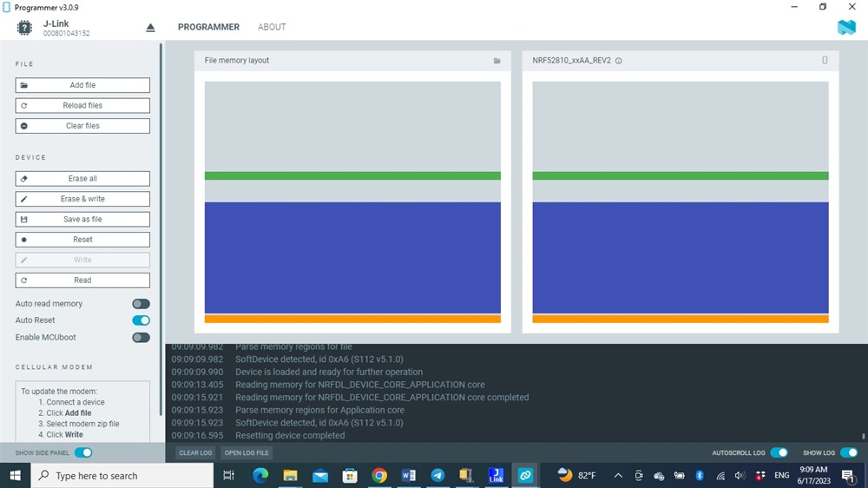Expand the J-Link device selector eject arrow
This screenshot has height=488, width=868.
(x=150, y=28)
